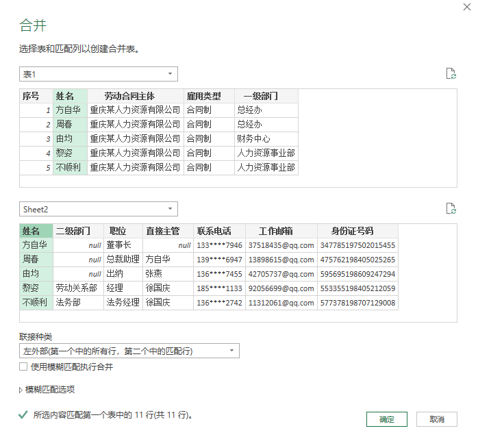Click the ID number 475762198405025265 cell
478x448 pixels.
(357, 259)
